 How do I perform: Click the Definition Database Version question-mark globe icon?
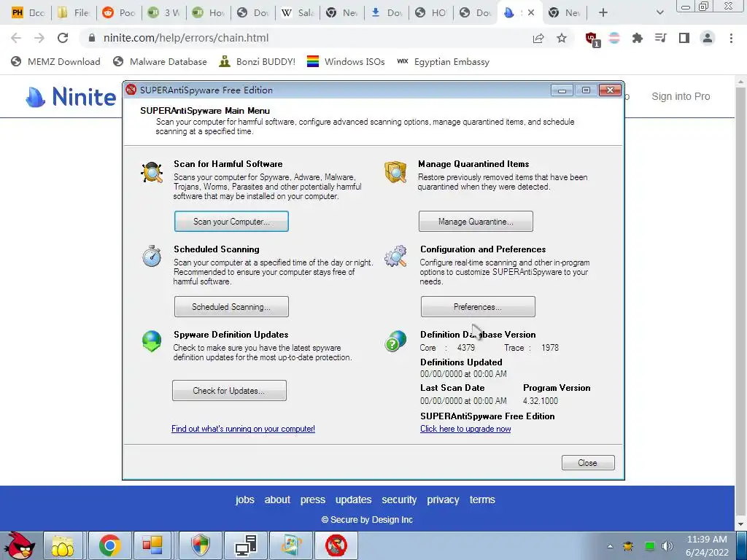(395, 341)
